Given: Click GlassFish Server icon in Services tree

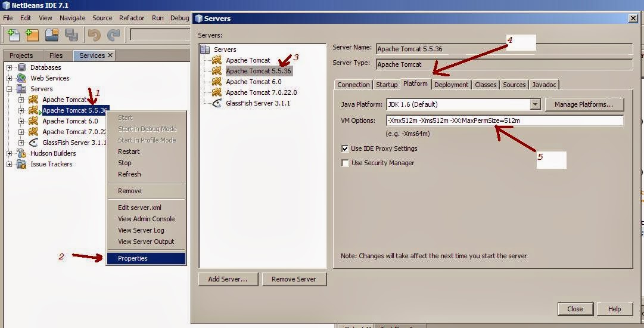Looking at the screenshot, I should [33, 143].
